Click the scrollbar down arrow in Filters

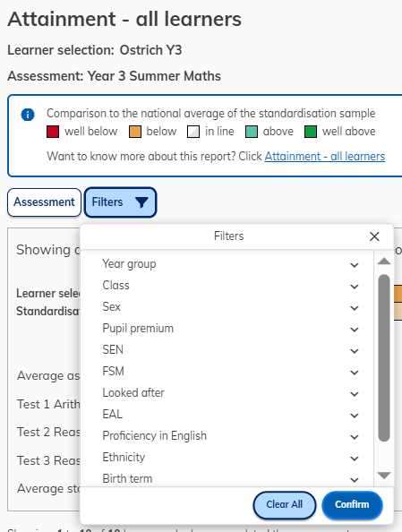tap(384, 476)
